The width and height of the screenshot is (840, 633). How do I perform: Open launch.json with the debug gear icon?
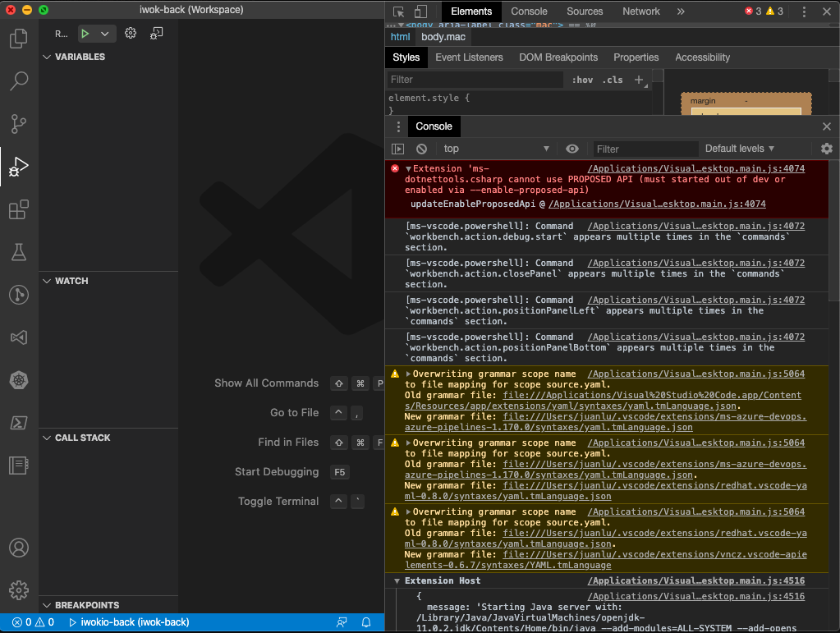[x=131, y=33]
